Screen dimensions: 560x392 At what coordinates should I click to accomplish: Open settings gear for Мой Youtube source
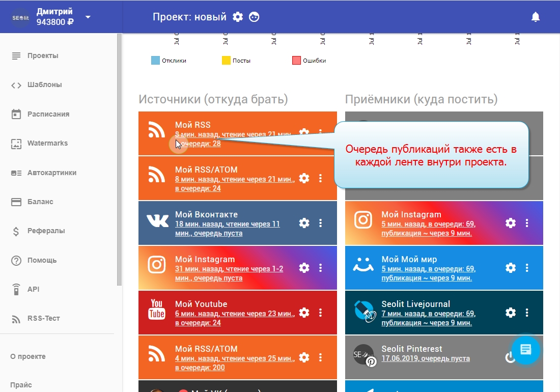(304, 313)
